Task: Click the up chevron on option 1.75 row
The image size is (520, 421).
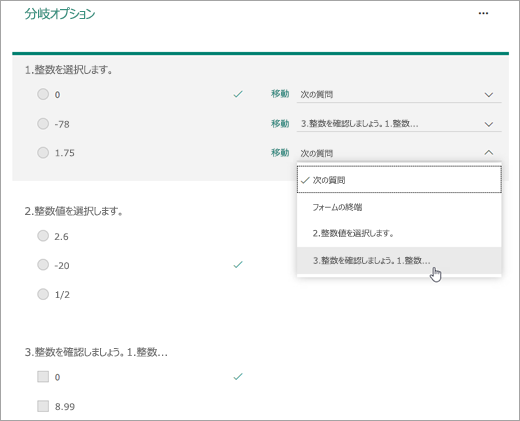Action: coord(489,152)
